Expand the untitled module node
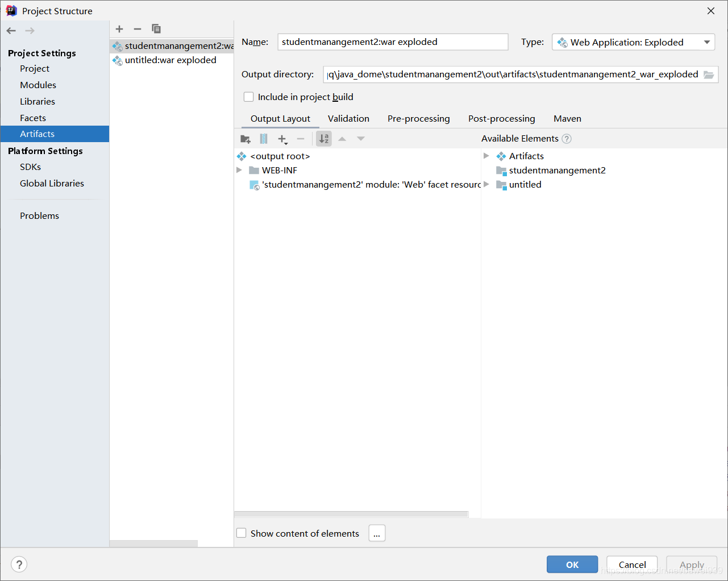Image resolution: width=728 pixels, height=581 pixels. pyautogui.click(x=486, y=184)
